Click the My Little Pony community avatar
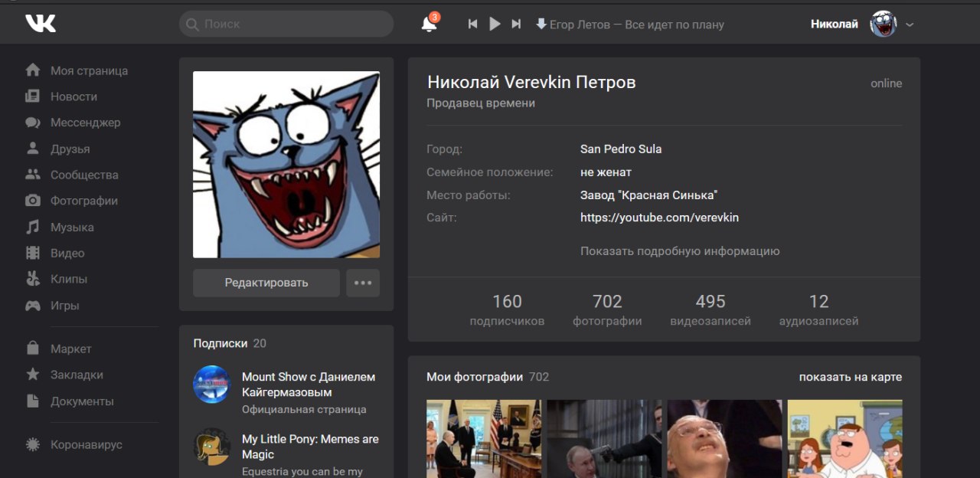 coord(211,446)
